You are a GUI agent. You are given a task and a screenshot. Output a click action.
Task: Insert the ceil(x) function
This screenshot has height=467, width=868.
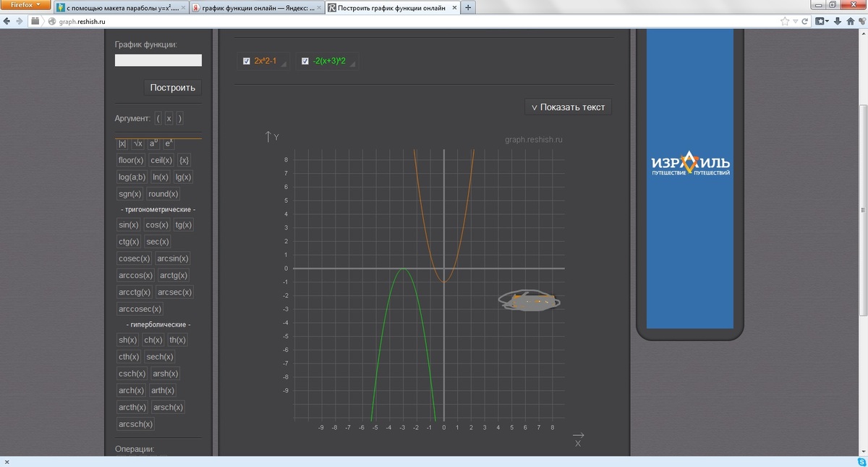tap(161, 160)
